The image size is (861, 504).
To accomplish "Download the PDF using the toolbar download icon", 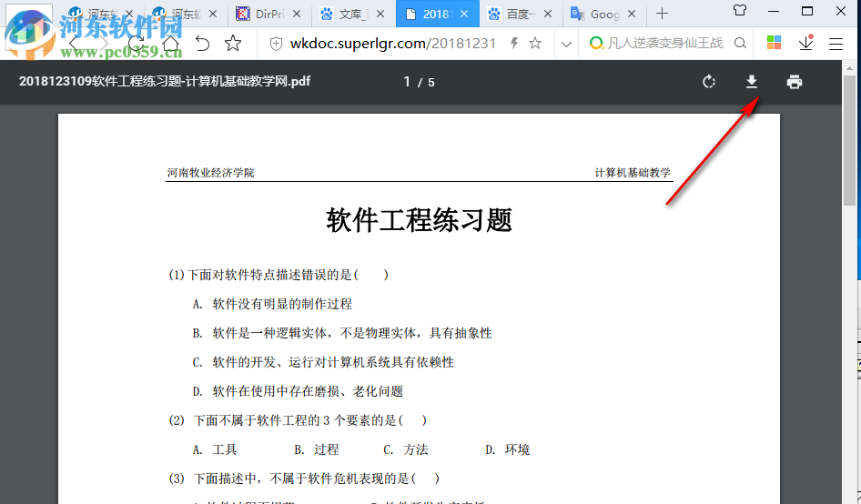I will click(751, 82).
